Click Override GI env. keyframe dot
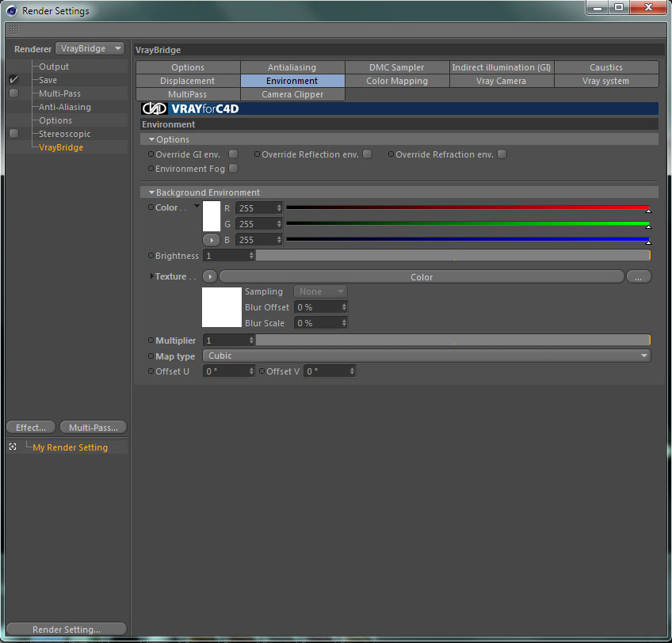Screen dimensions: 672x643 point(151,154)
